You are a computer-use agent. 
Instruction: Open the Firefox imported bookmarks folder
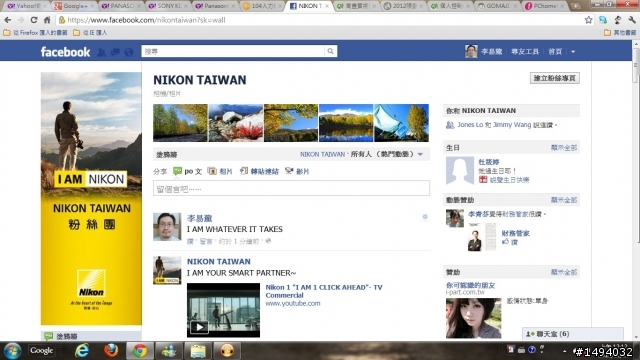[x=36, y=33]
